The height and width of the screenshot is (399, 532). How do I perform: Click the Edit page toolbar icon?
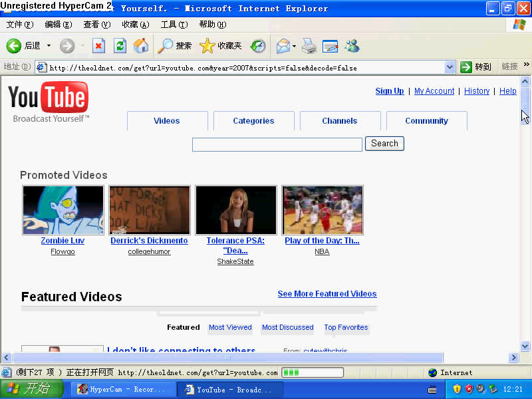tap(330, 46)
